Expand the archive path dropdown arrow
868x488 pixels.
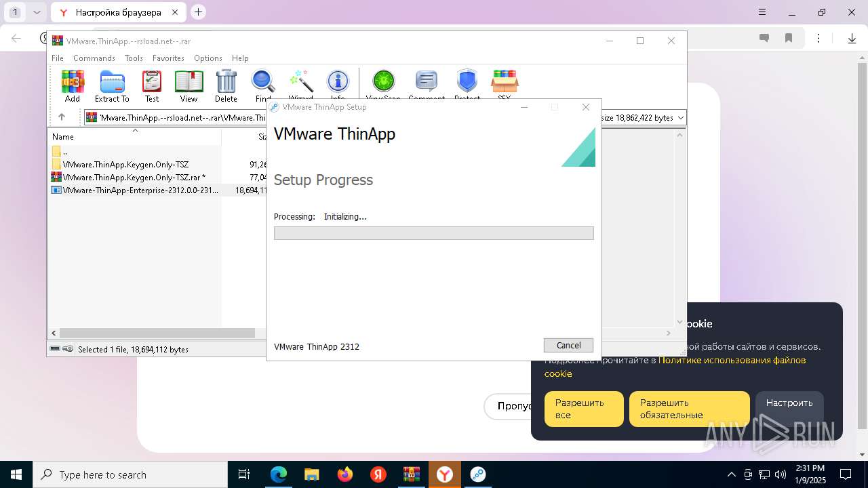pos(681,117)
